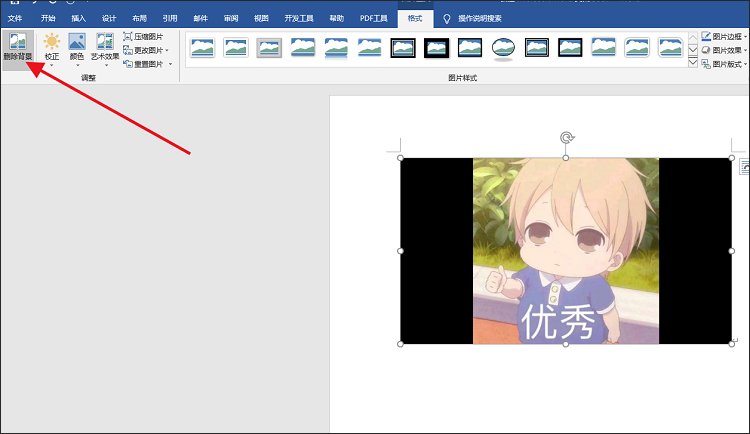The height and width of the screenshot is (434, 750).
Task: Click the 重置图片 reset picture button
Action: click(143, 64)
